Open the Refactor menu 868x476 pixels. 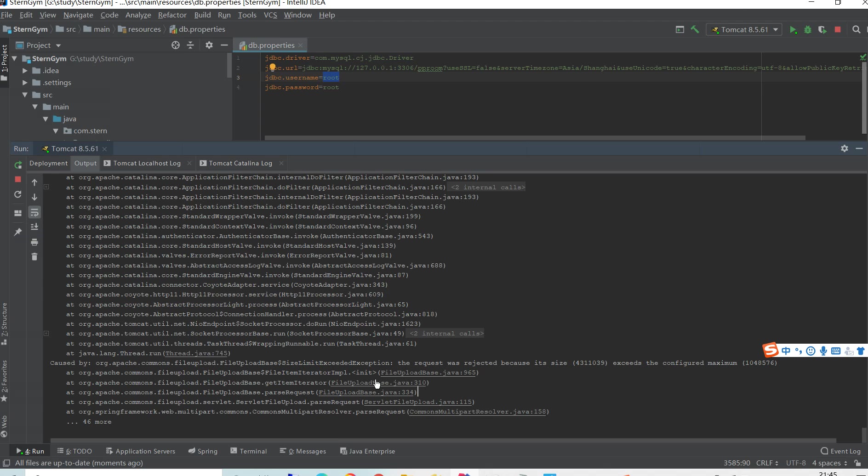(x=172, y=15)
